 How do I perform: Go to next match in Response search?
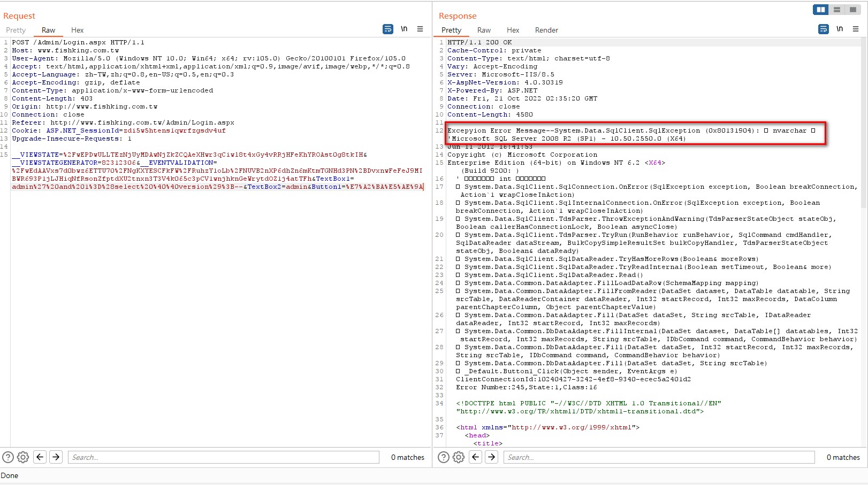click(492, 457)
